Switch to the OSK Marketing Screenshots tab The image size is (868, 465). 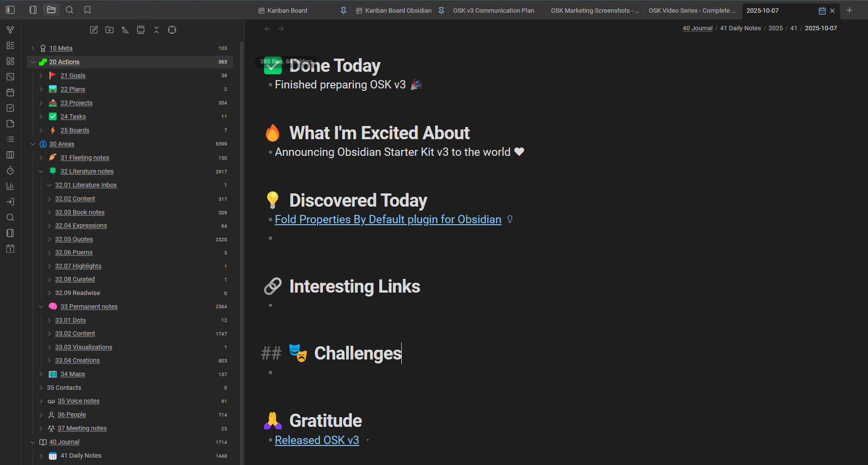click(594, 11)
